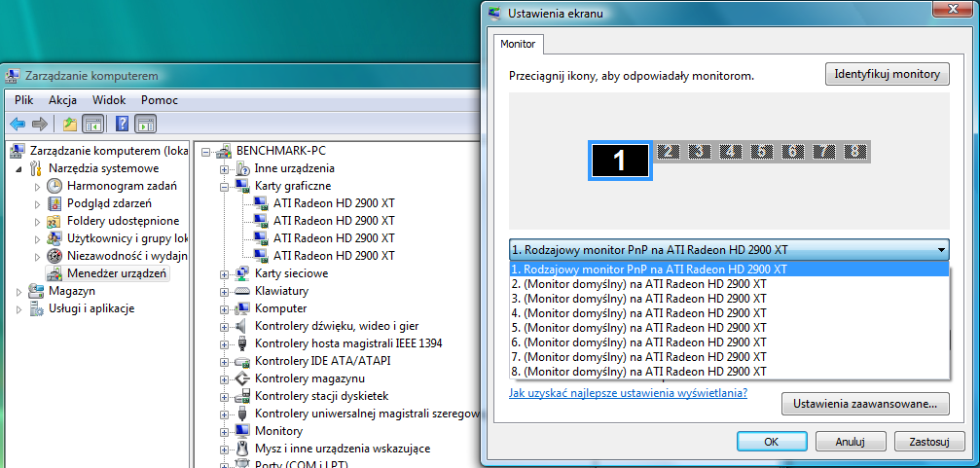Click the Kontrolery stacji dyskietek icon
Screen dimensions: 980x468
point(242,396)
